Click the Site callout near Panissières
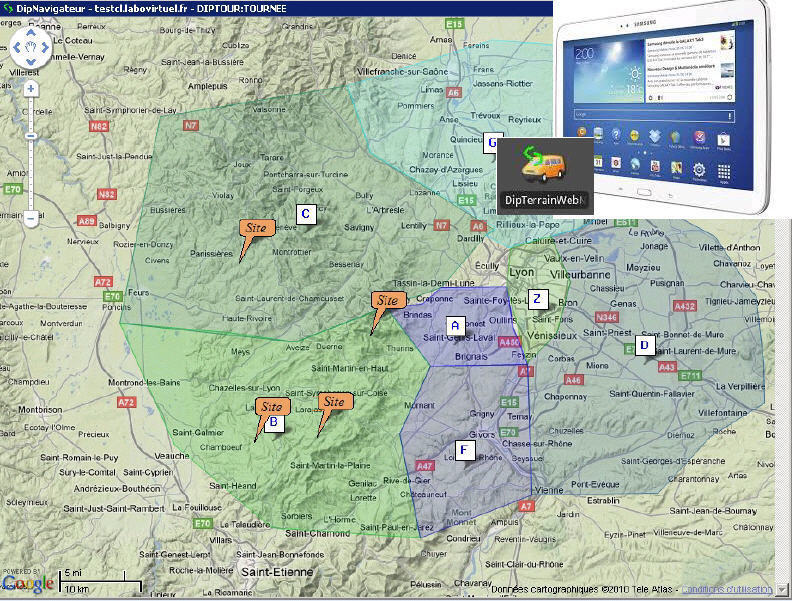792x601 pixels. tap(257, 229)
